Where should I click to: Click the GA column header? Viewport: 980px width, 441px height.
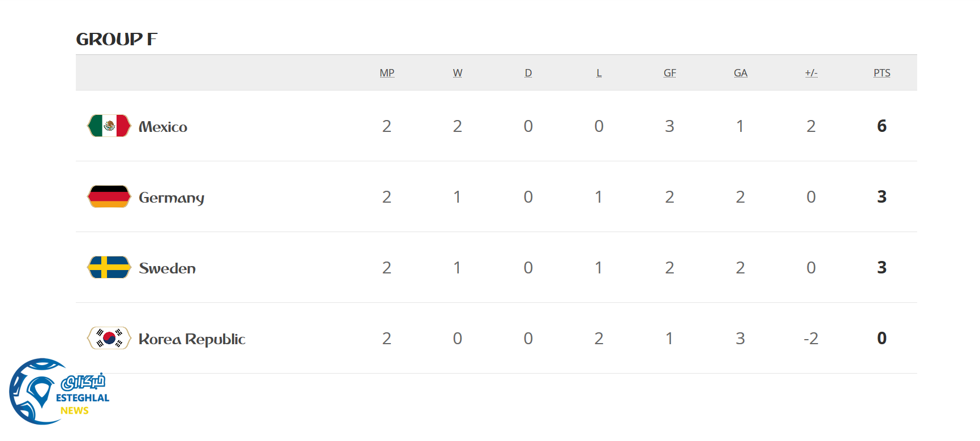(x=741, y=73)
